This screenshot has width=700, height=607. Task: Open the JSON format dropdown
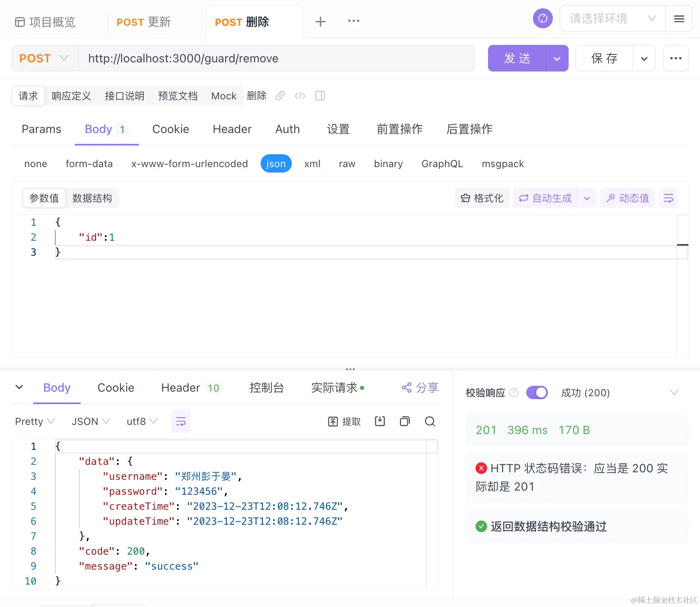(91, 422)
